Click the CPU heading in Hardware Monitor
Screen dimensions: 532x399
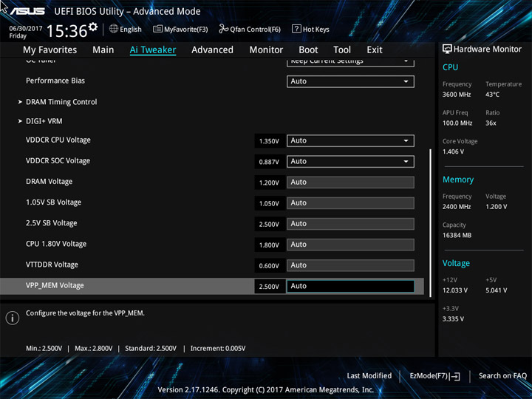pos(450,67)
